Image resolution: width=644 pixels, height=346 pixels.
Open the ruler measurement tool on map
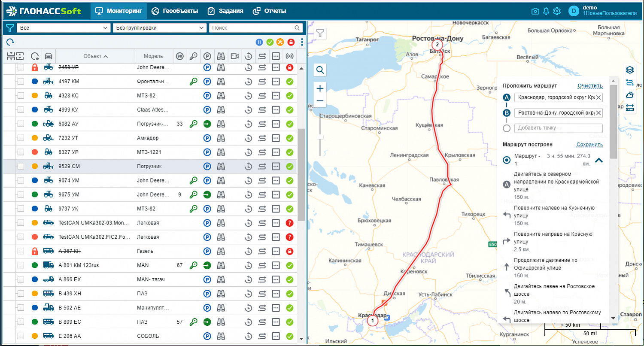[629, 107]
